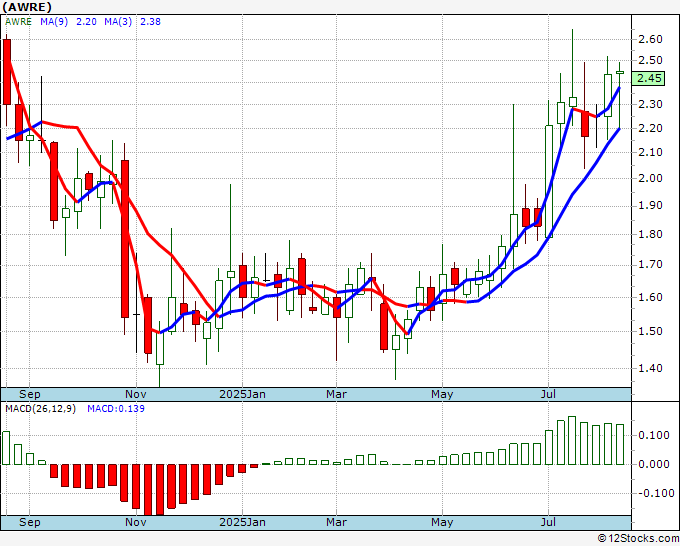Click Jul on the price chart time axis
Viewport: 680px width, 546px height.
coord(549,394)
